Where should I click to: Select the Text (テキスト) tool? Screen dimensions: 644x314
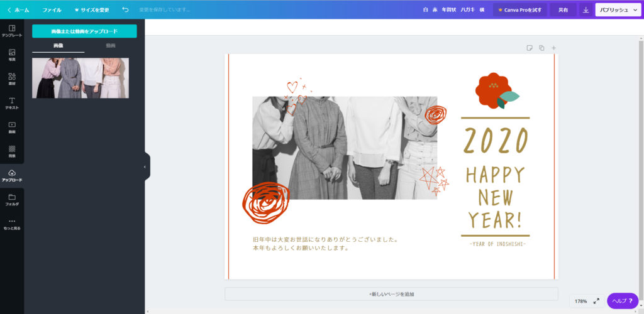[x=12, y=103]
